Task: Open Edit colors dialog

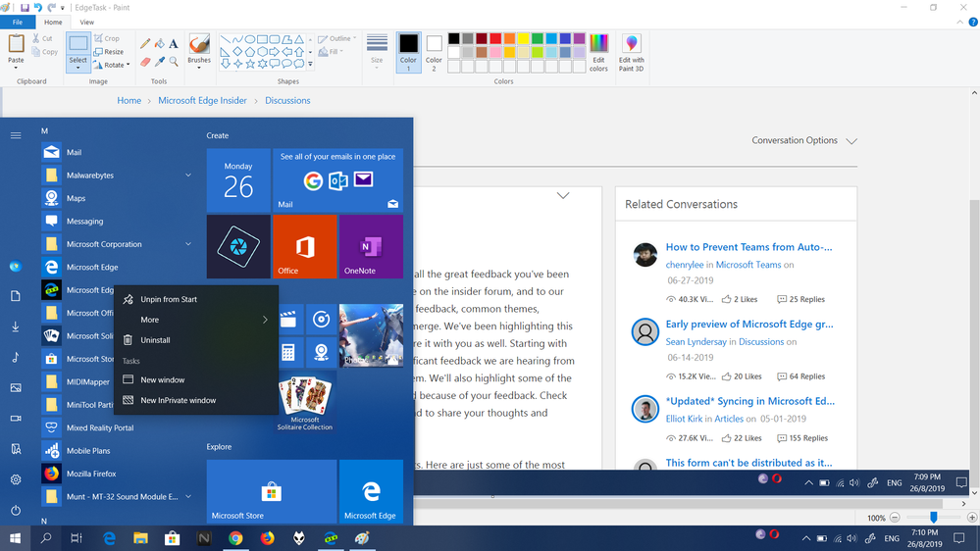Action: (x=598, y=53)
